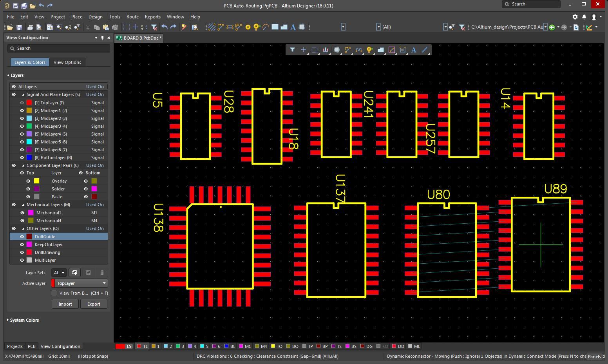Click the Print icon in main toolbar
Image resolution: width=608 pixels, height=364 pixels.
(x=30, y=27)
